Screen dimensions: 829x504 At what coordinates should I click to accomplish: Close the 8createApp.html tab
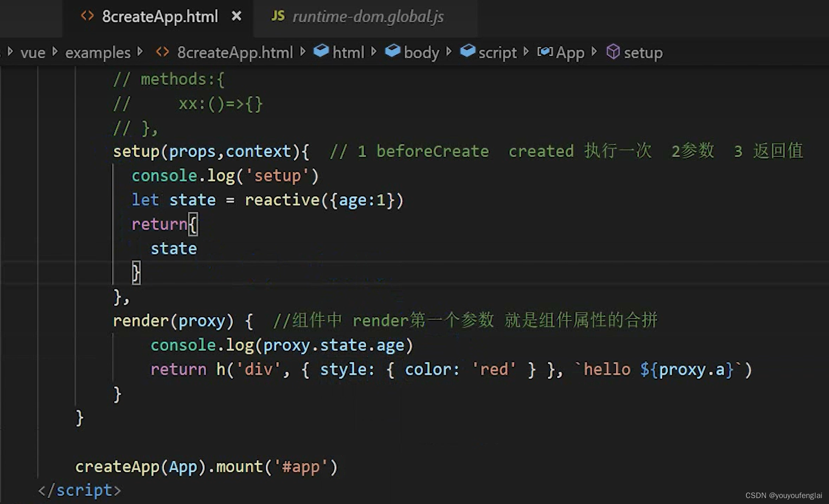point(237,16)
